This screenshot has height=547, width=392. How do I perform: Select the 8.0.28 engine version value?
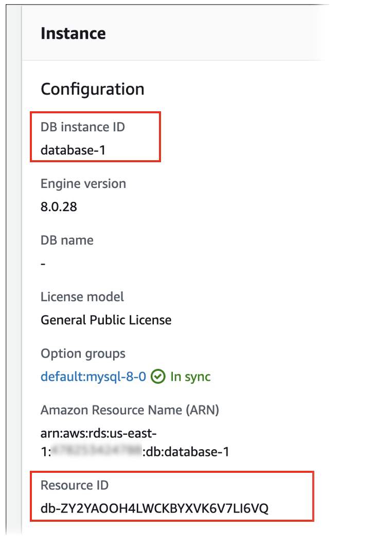click(x=59, y=207)
